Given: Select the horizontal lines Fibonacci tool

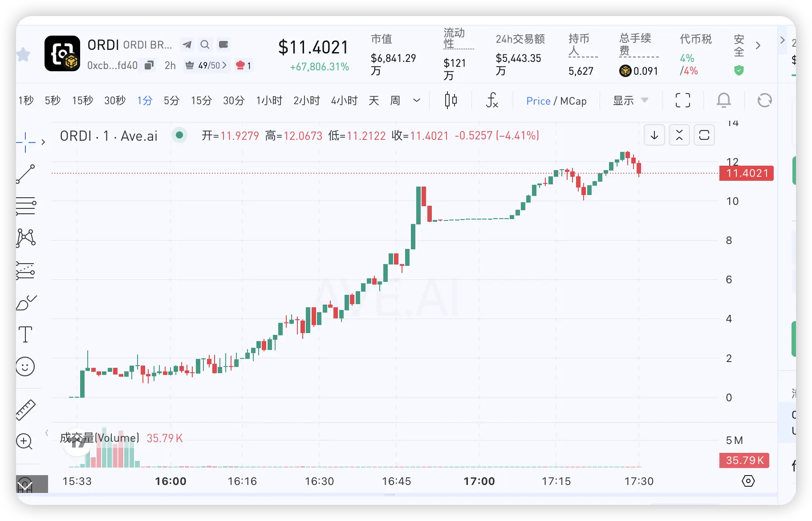Looking at the screenshot, I should click(x=26, y=206).
